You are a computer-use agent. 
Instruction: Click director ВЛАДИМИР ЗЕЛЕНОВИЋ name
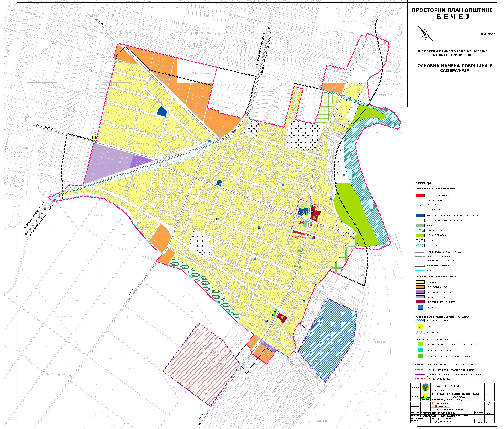coord(451,400)
